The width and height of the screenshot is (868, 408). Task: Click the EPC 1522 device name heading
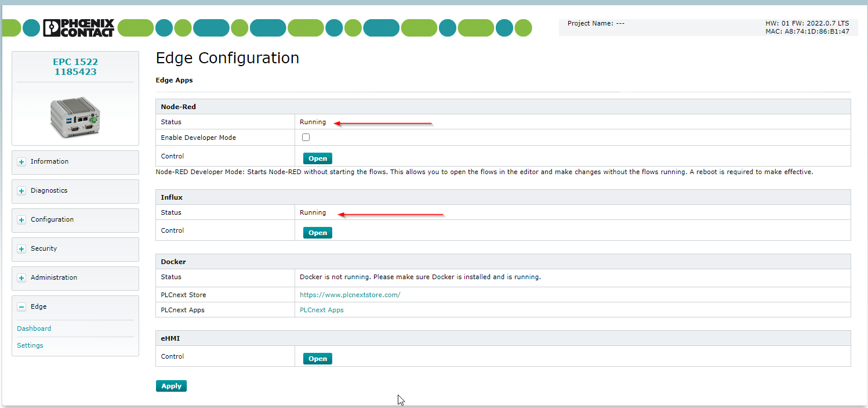(75, 62)
